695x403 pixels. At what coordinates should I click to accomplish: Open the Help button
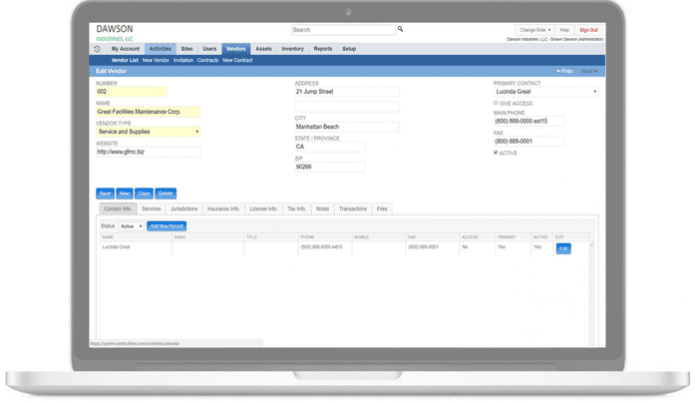point(564,30)
